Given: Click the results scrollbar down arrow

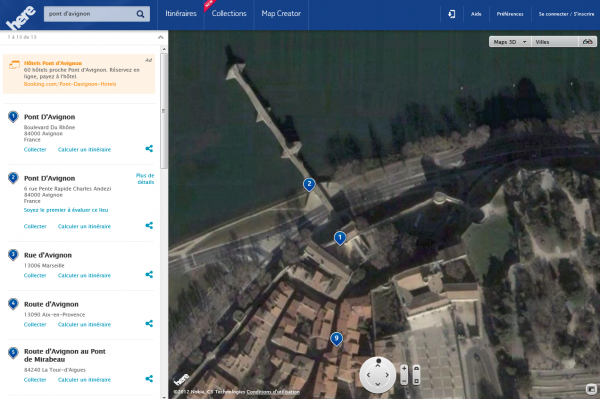Looking at the screenshot, I should point(164,396).
